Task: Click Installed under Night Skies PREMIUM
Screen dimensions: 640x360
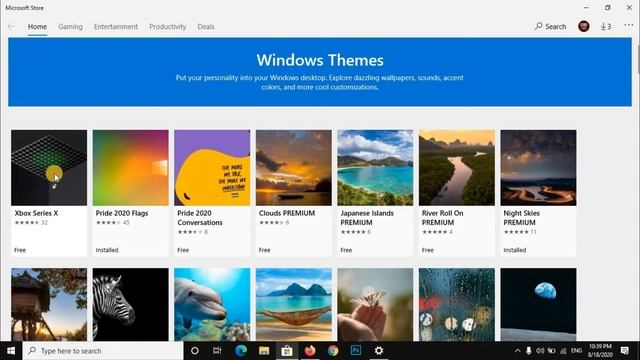Action: [x=515, y=250]
